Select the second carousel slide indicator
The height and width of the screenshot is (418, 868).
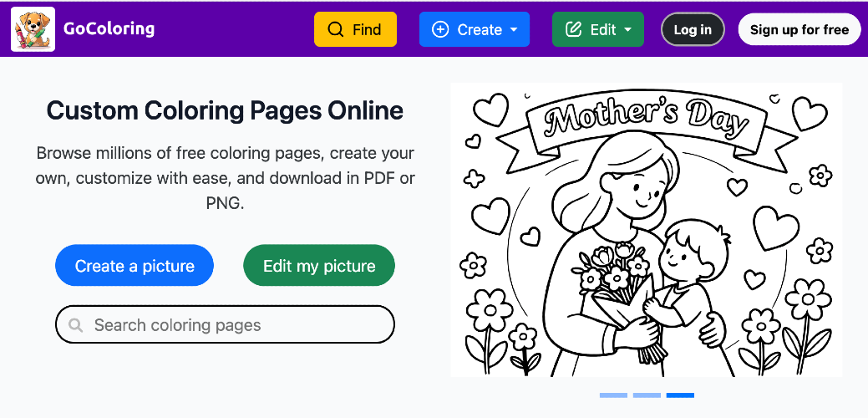click(x=647, y=395)
